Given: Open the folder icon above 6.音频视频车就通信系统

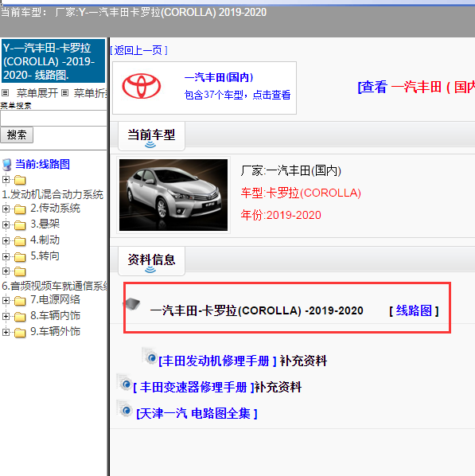Looking at the screenshot, I should pyautogui.click(x=20, y=271).
